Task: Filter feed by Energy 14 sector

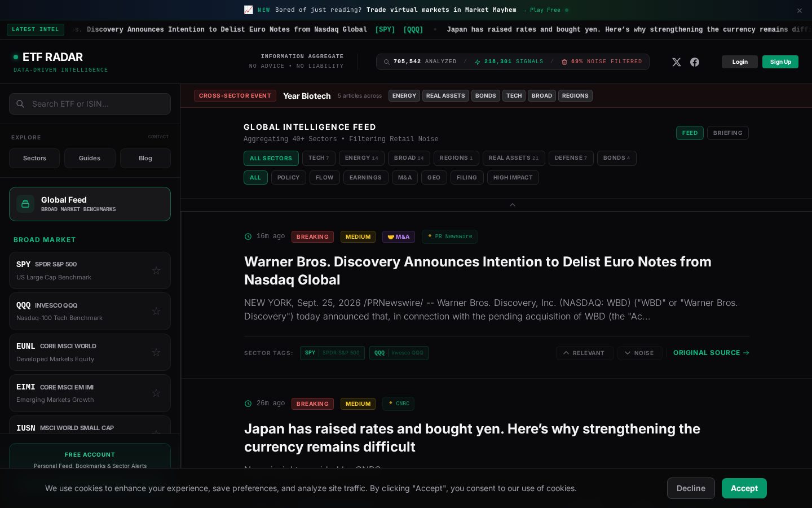Action: (361, 158)
